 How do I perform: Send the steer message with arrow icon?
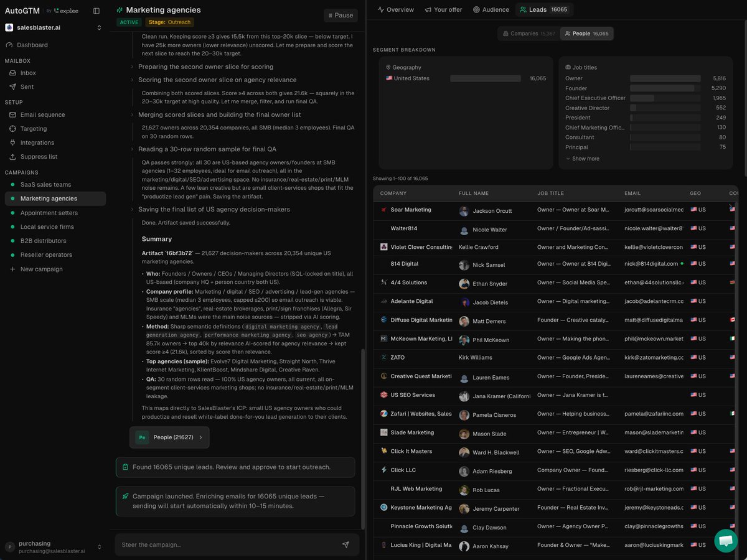tap(345, 544)
